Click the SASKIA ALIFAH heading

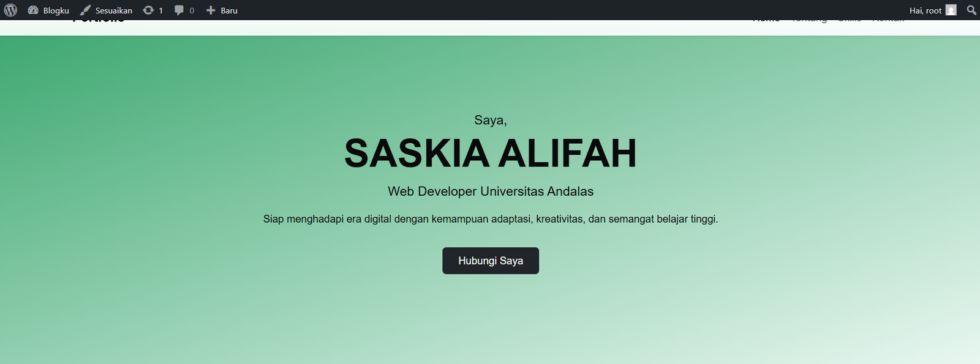(490, 153)
